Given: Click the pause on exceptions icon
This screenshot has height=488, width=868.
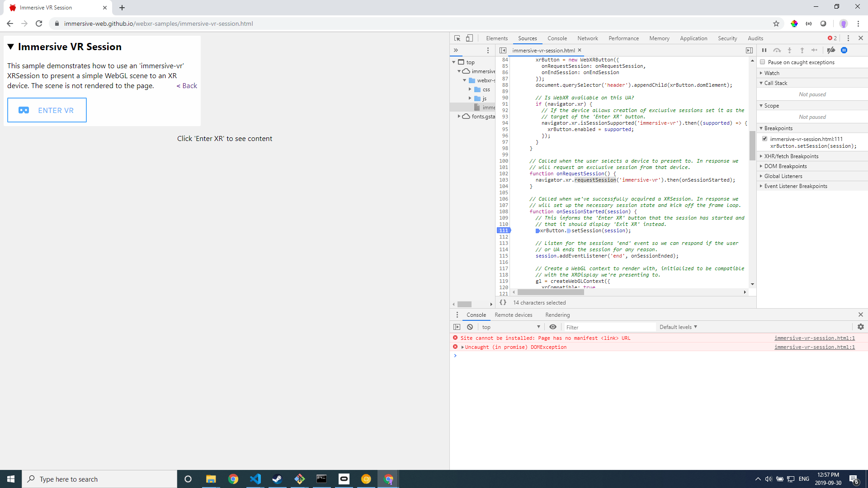Looking at the screenshot, I should click(844, 50).
